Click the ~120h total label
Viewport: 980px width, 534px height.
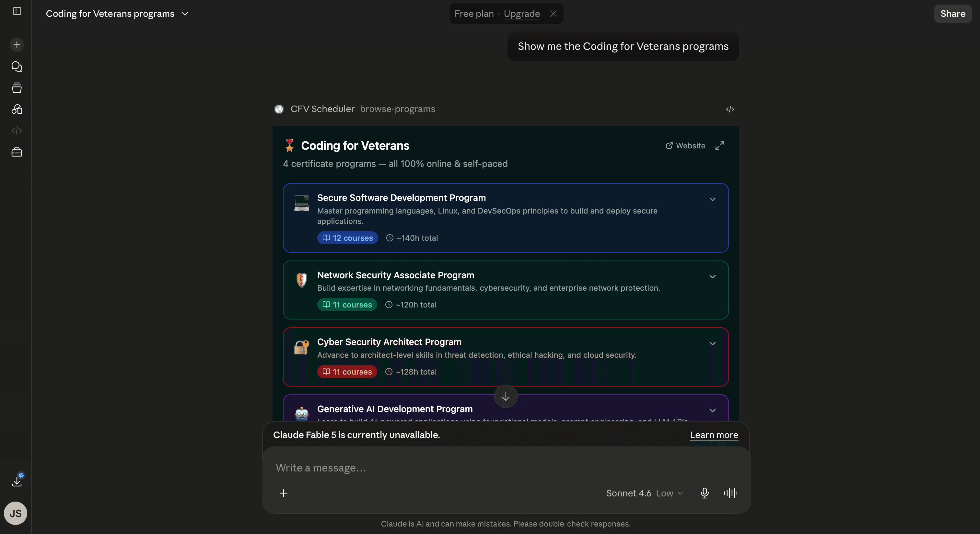click(x=411, y=305)
